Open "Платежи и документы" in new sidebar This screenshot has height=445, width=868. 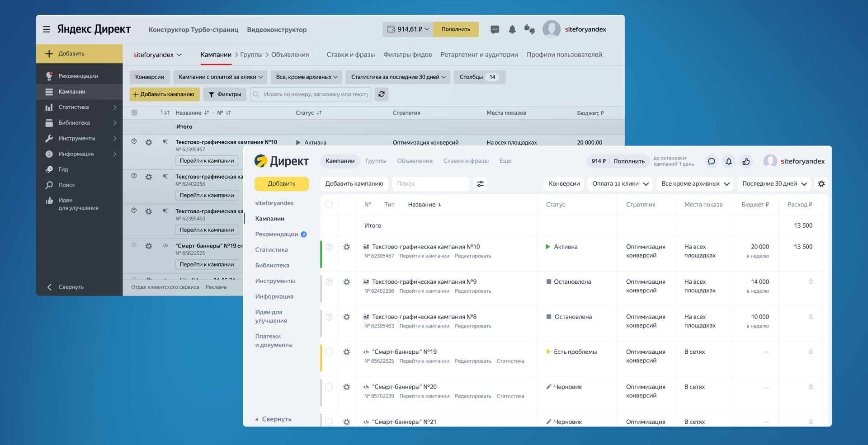(x=274, y=341)
